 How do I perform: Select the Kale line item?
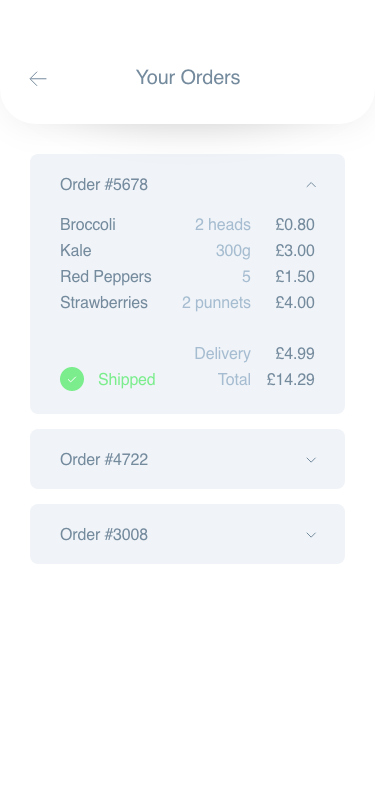pos(188,251)
